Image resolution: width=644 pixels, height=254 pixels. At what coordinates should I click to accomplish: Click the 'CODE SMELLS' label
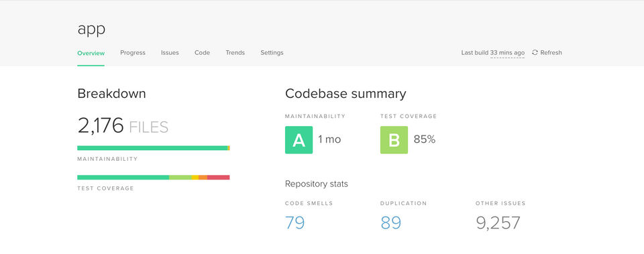[x=309, y=203]
